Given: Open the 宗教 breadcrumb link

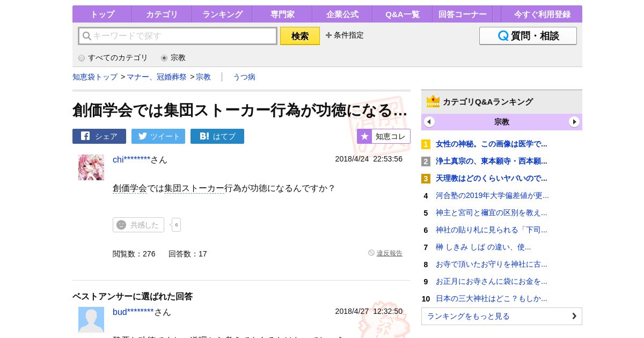Looking at the screenshot, I should point(203,77).
